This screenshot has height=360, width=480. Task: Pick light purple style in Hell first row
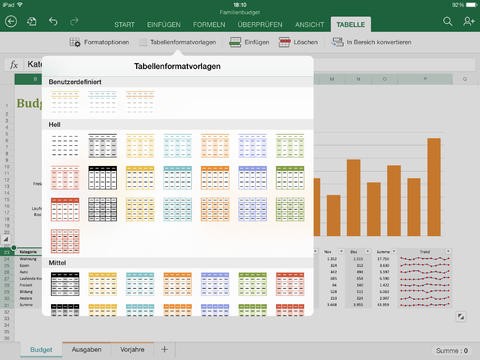(253, 146)
